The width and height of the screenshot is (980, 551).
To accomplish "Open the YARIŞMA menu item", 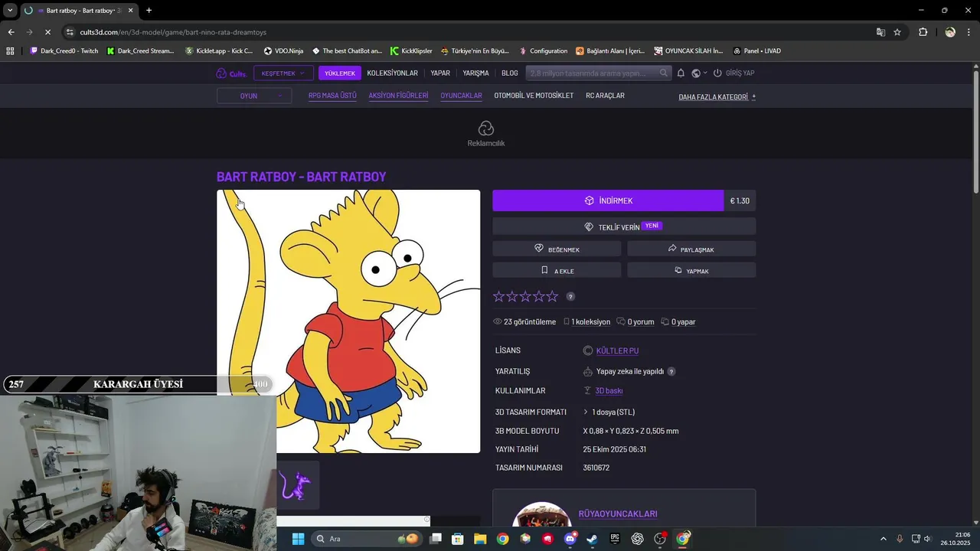I will click(x=475, y=73).
